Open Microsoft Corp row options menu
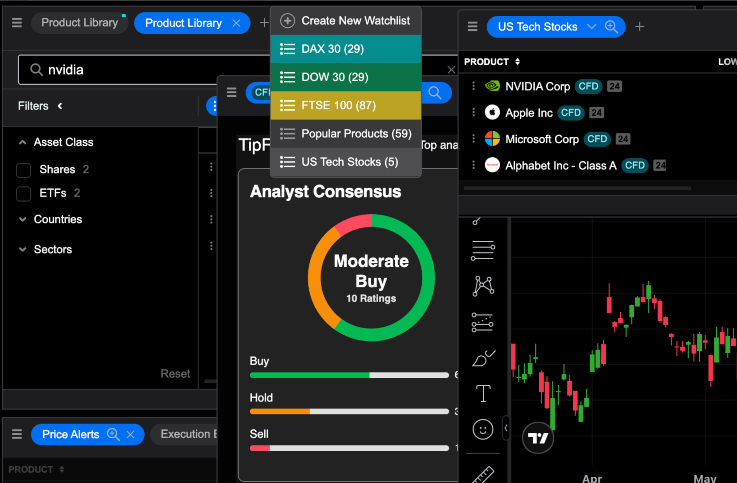737x483 pixels. pos(473,139)
